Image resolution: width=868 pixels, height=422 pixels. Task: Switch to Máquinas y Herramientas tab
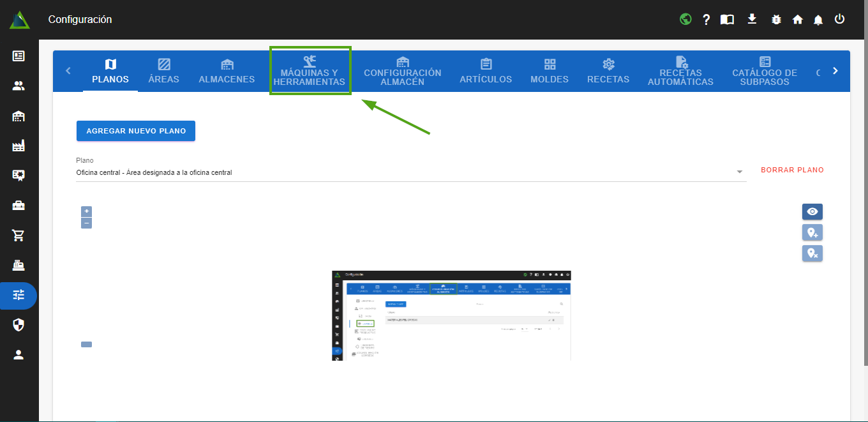tap(310, 71)
